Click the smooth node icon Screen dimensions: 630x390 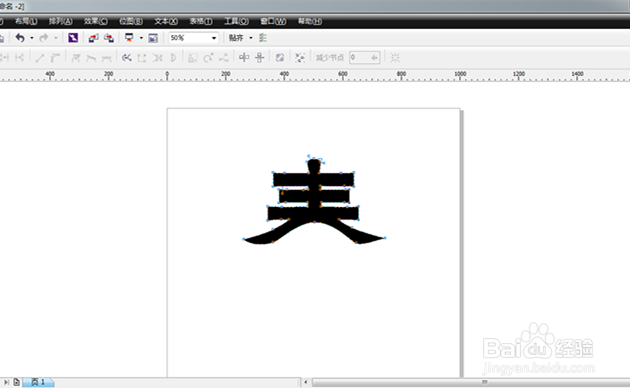[91, 58]
